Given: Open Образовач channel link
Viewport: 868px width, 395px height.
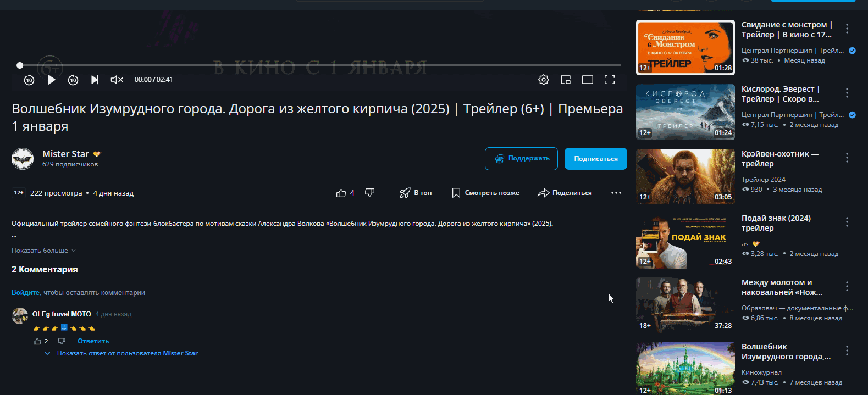Looking at the screenshot, I should coord(797,308).
